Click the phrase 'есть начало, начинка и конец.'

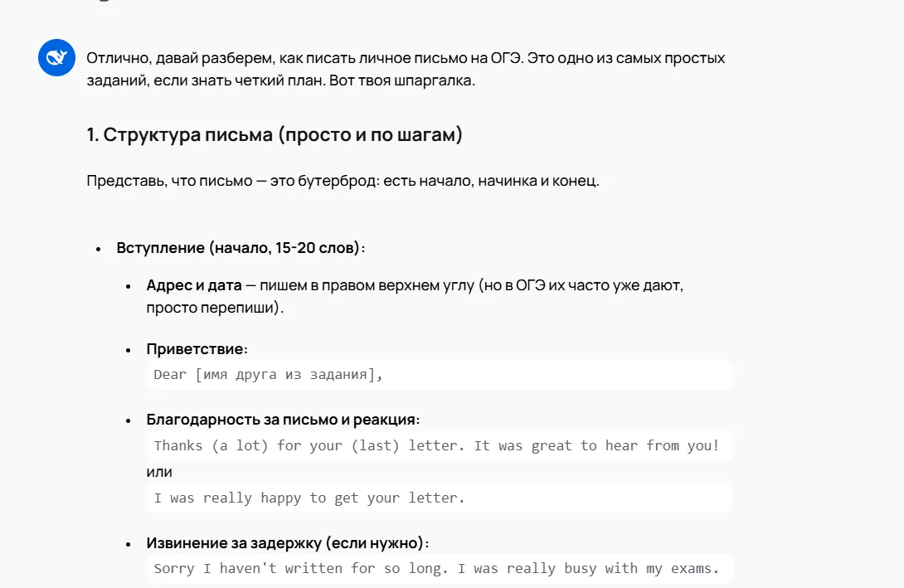[491, 181]
